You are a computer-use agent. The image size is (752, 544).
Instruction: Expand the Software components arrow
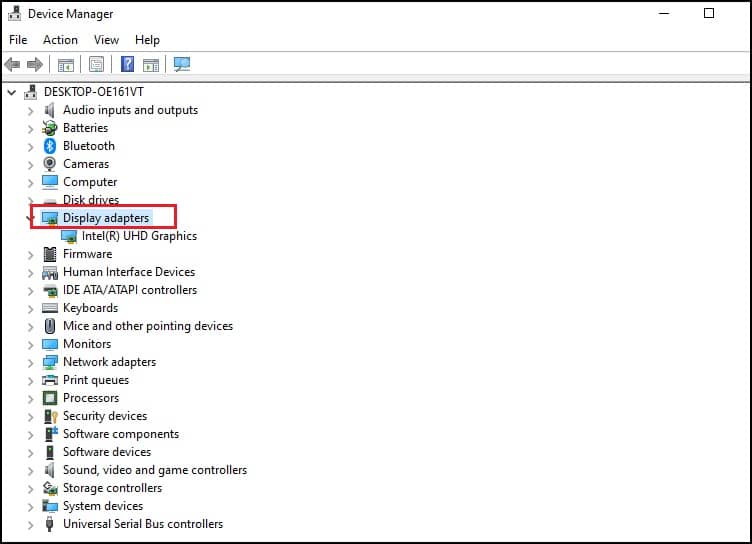[x=31, y=435]
